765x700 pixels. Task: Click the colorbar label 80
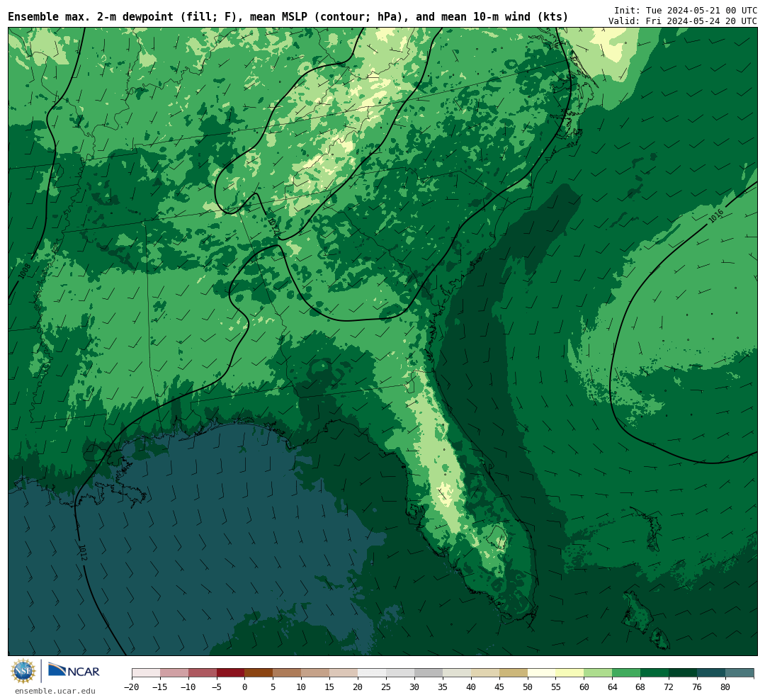[725, 687]
